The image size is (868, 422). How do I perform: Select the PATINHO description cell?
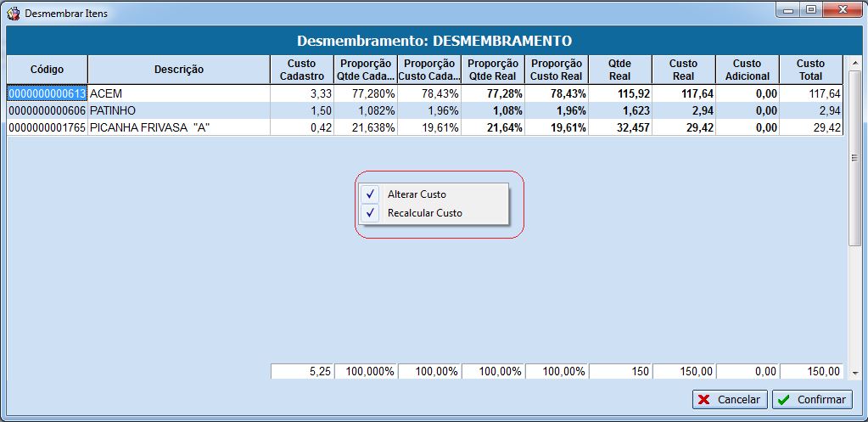pos(179,110)
